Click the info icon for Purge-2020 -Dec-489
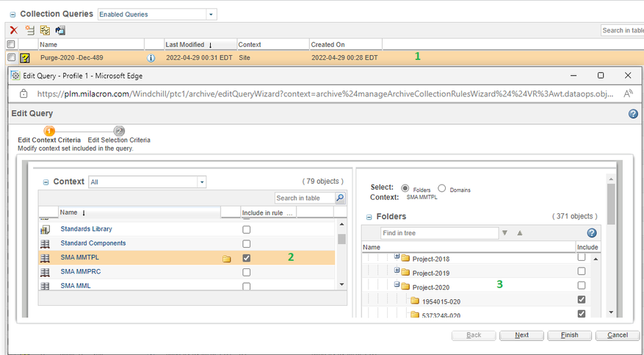 (x=151, y=57)
